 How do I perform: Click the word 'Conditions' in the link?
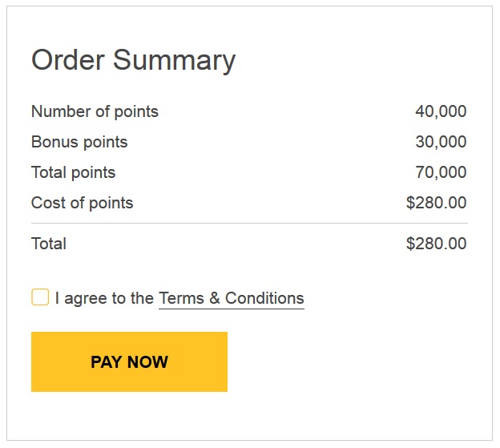click(264, 298)
